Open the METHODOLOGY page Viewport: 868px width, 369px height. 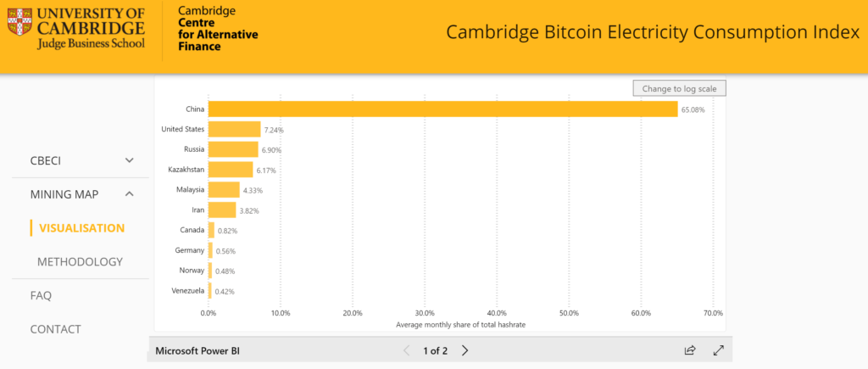point(80,262)
